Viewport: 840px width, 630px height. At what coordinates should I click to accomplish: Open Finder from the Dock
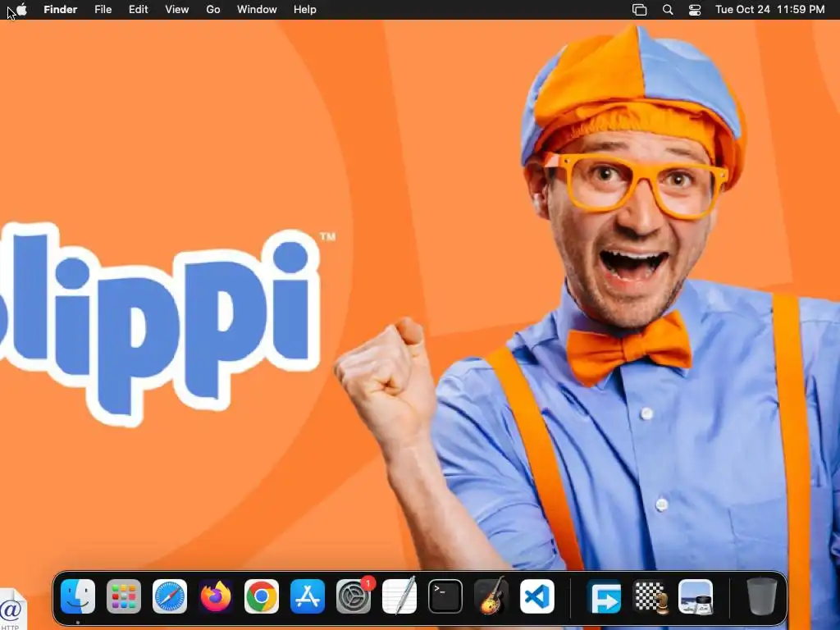[78, 596]
